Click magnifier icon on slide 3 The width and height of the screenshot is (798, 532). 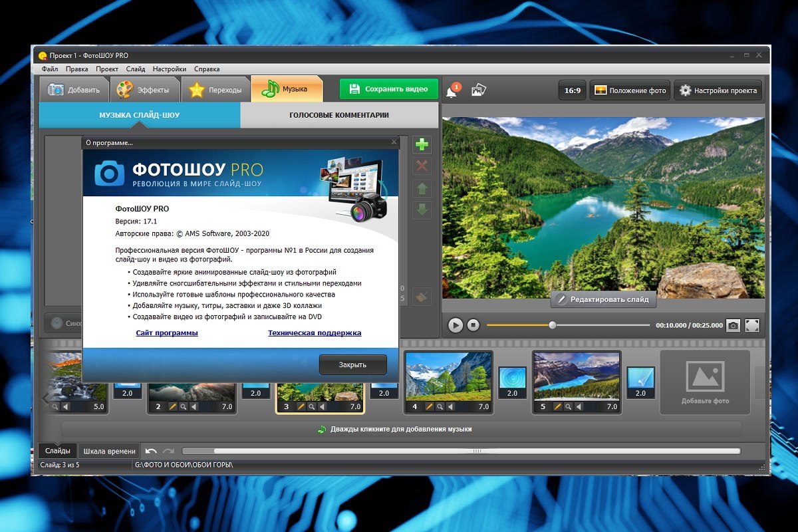(x=311, y=406)
